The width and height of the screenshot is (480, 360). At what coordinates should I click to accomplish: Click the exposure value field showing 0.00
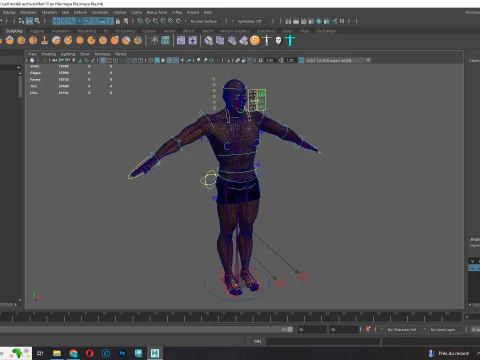(270, 60)
